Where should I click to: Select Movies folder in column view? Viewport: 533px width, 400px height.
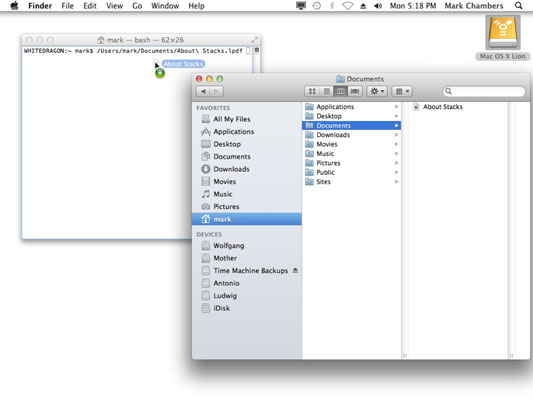click(x=351, y=144)
